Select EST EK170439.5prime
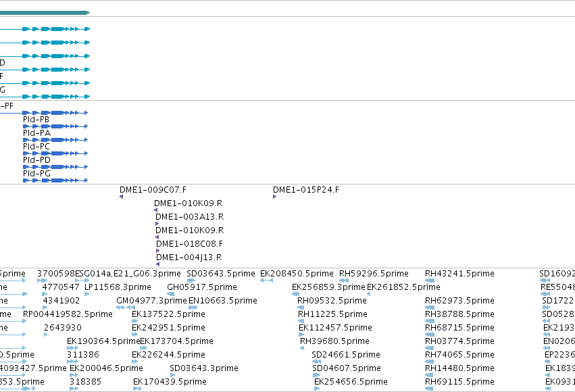575x392 pixels. pos(170,382)
